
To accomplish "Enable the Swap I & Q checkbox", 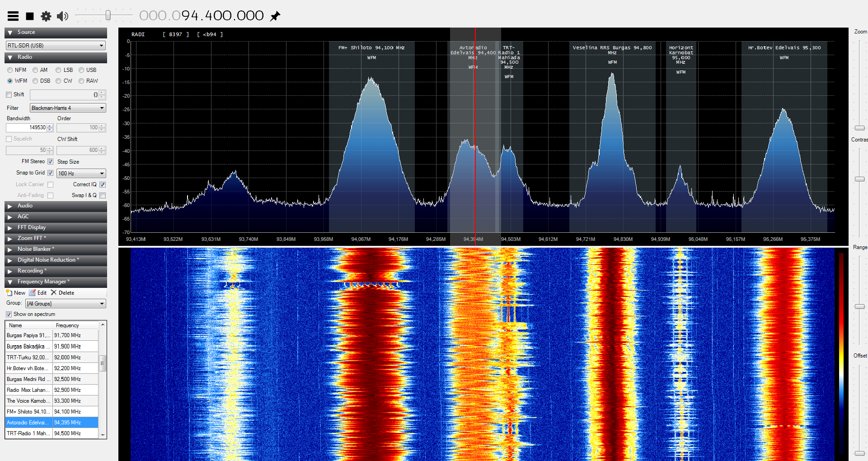I will coord(103,195).
